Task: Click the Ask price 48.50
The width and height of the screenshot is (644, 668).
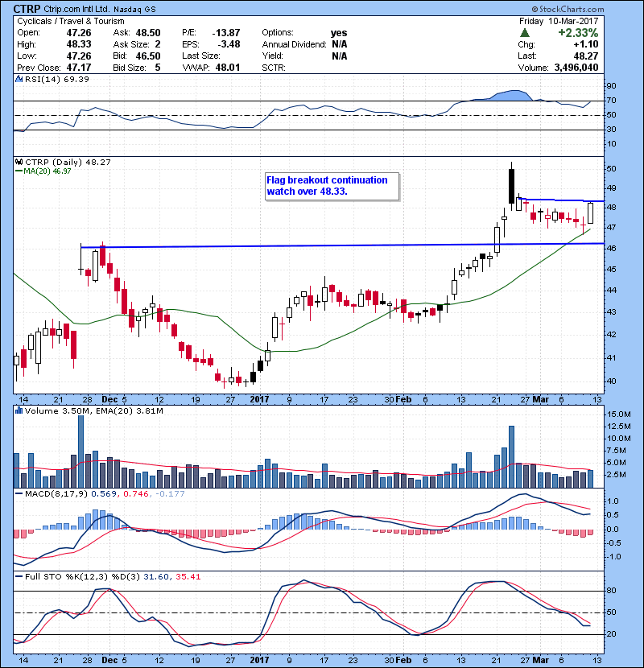Action: pos(148,33)
